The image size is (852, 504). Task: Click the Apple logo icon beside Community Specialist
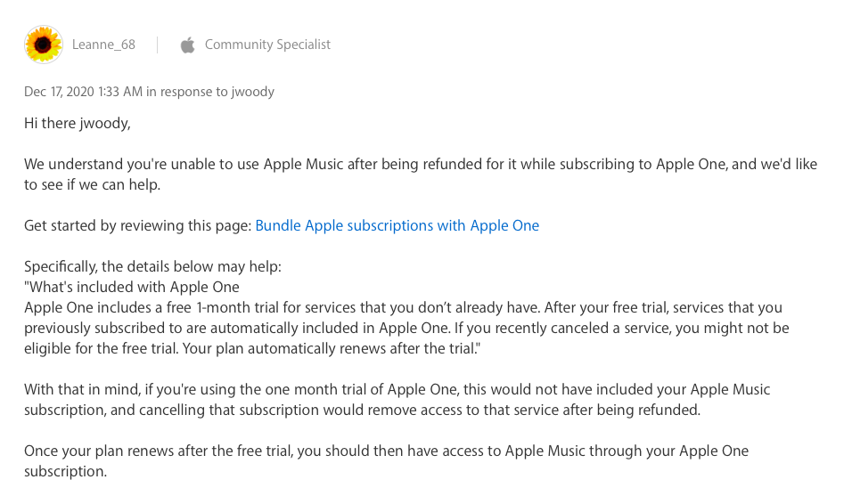tap(187, 45)
